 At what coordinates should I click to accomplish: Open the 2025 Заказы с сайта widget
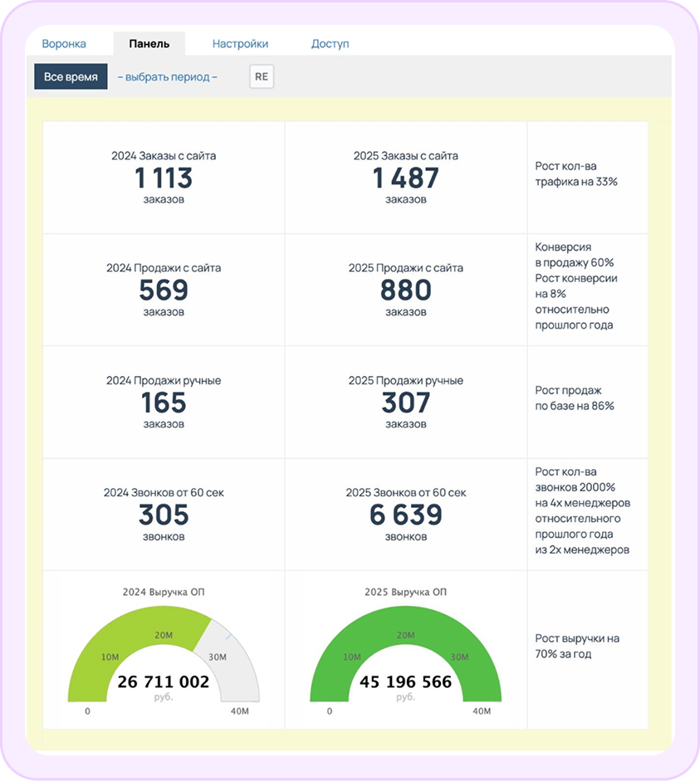(x=405, y=178)
